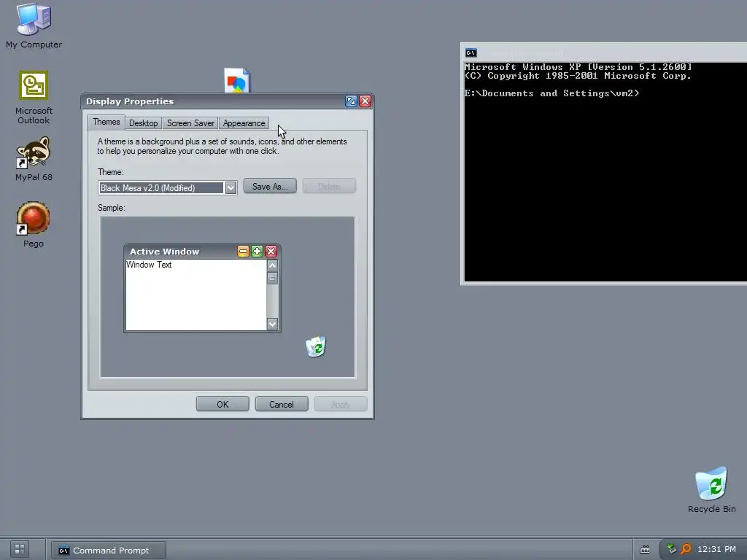Click the greyed-out Delete button
The image size is (747, 560).
[x=329, y=186]
